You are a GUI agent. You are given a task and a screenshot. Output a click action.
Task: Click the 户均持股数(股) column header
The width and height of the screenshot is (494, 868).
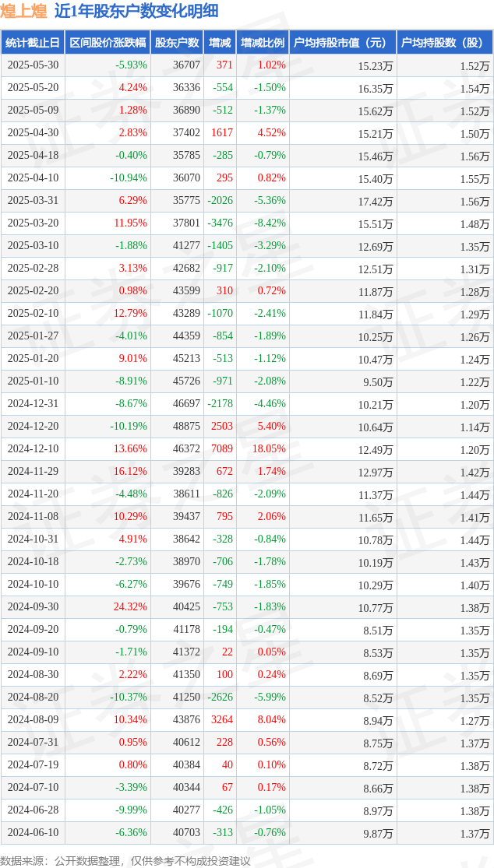click(x=444, y=43)
